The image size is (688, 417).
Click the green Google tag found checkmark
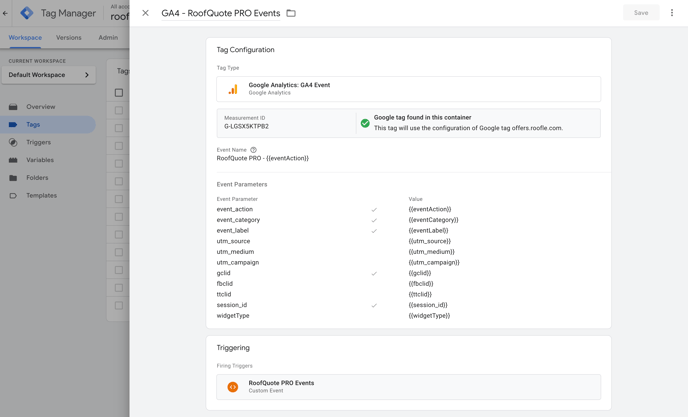click(x=365, y=123)
